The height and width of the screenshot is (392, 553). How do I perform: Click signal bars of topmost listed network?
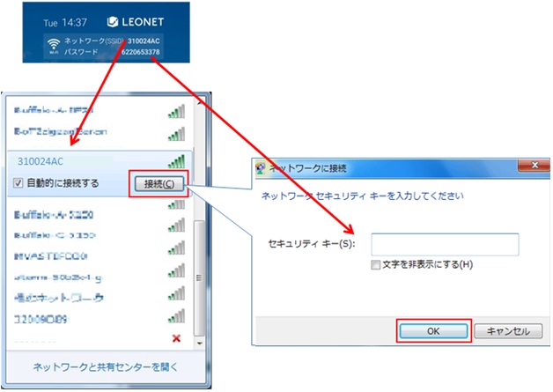click(176, 112)
